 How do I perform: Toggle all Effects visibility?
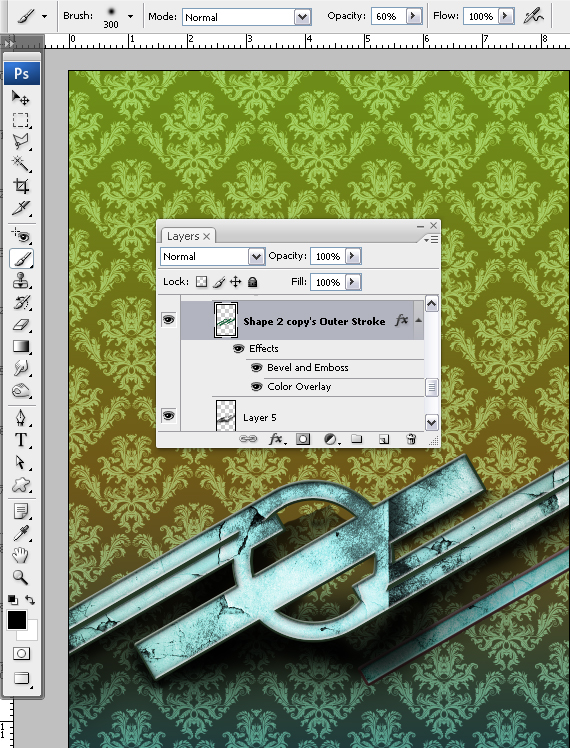click(238, 349)
